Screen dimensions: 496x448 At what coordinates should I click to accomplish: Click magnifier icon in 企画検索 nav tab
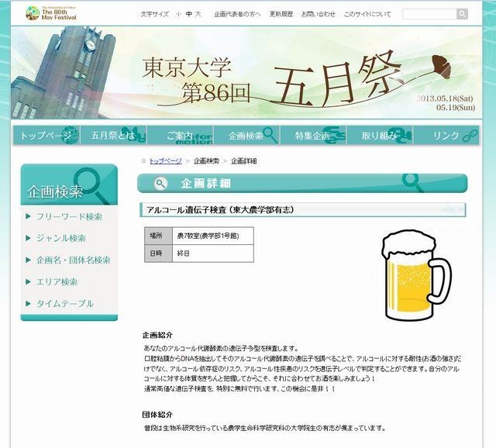point(270,135)
